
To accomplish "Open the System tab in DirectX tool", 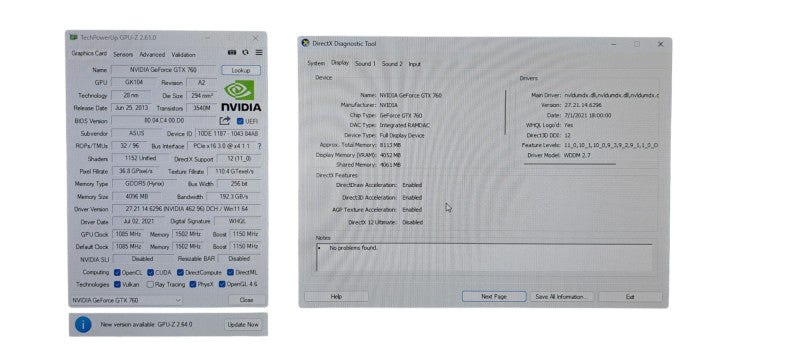I will (x=316, y=63).
